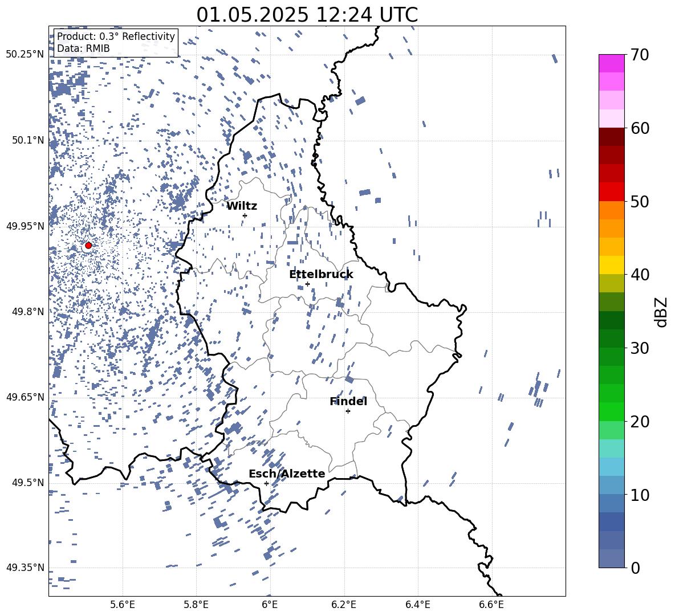Click the colorbar 60 tick label
This screenshot has height=616, width=675.
pyautogui.click(x=640, y=128)
